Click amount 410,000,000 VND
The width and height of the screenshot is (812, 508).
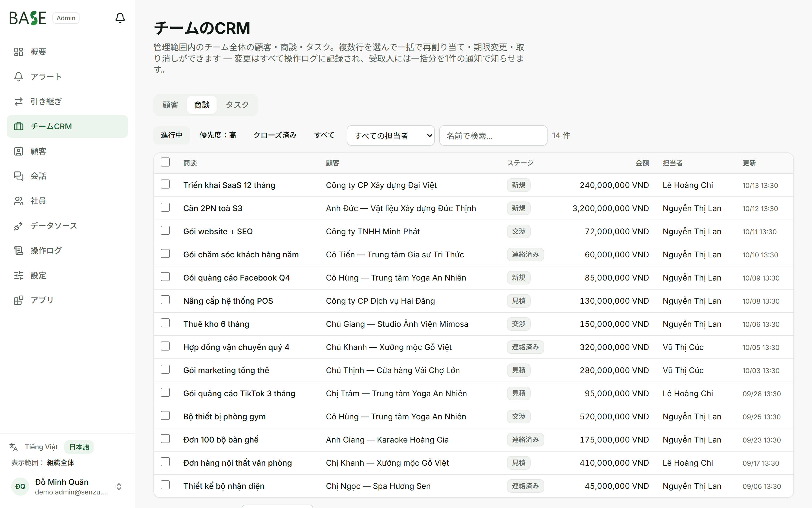point(614,463)
